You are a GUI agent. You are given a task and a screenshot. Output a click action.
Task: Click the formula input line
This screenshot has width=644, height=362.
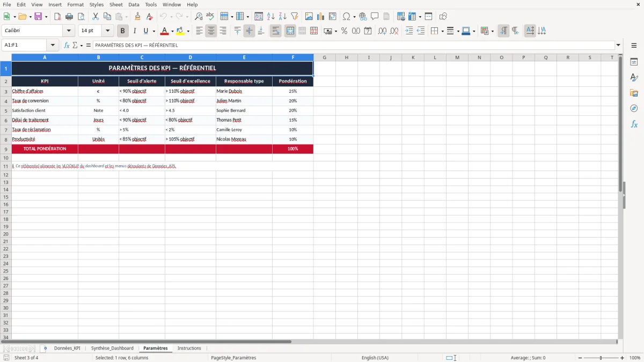pyautogui.click(x=353, y=45)
